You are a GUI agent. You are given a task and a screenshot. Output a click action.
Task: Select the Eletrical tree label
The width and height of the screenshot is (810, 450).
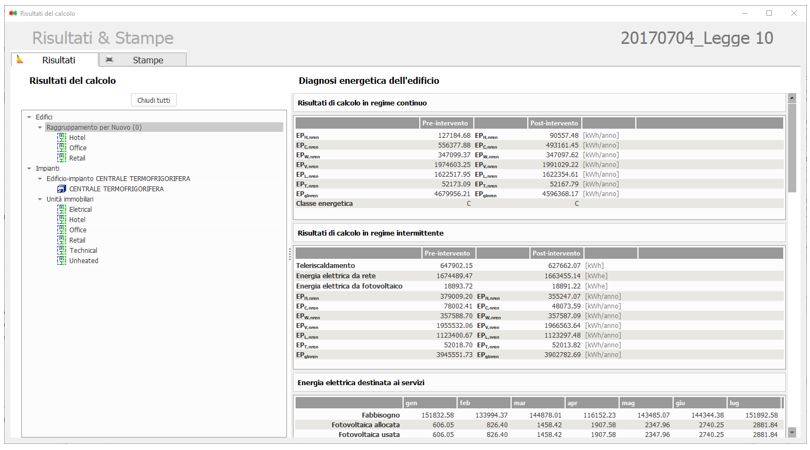81,209
